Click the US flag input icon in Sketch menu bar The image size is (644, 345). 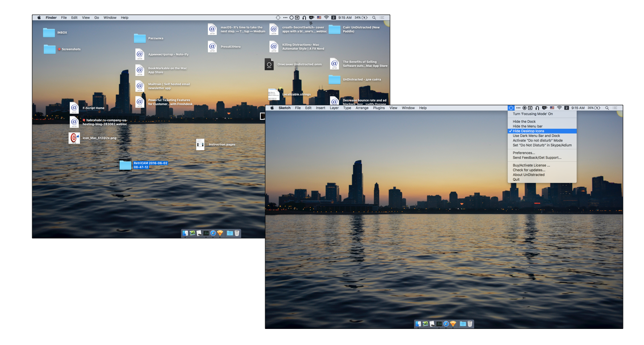(x=552, y=108)
